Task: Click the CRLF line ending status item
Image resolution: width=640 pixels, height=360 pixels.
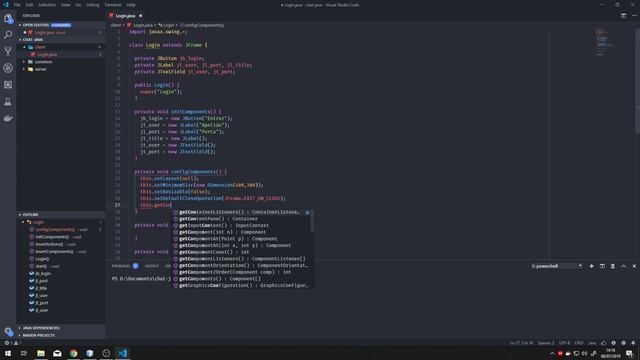Action: point(579,343)
